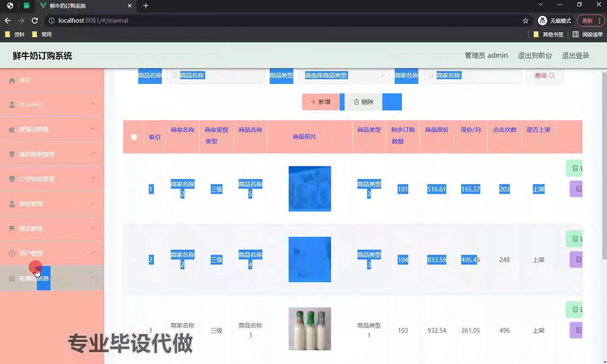607x364 pixels.
Task: Click the 更新 browser update button
Action: tap(591, 21)
